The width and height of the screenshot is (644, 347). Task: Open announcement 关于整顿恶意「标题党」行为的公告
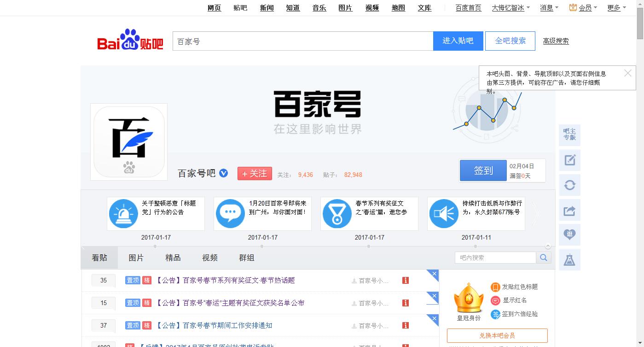click(169, 207)
